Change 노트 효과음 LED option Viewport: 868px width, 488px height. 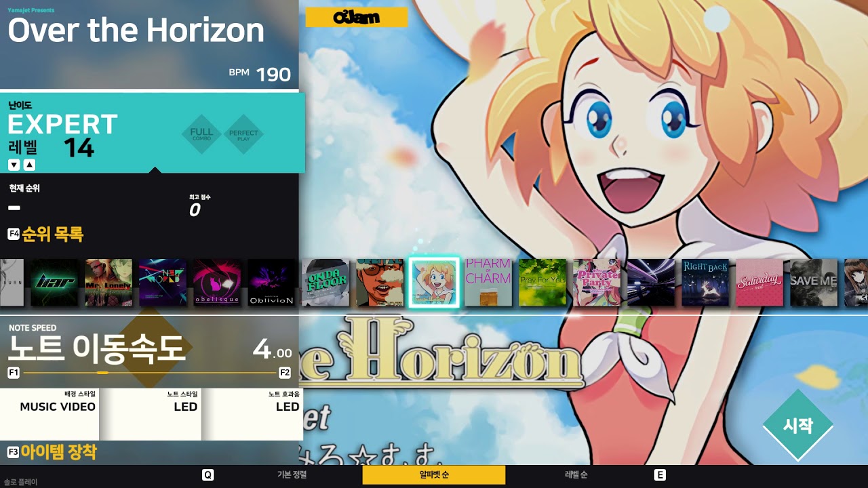coord(252,414)
